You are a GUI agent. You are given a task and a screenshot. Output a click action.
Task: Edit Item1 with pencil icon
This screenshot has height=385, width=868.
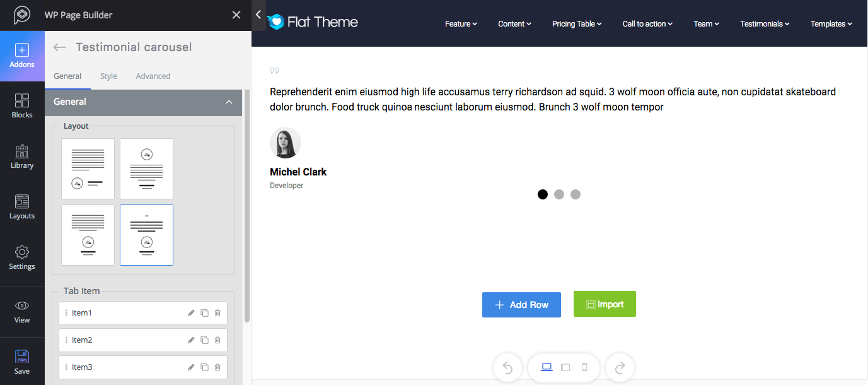[191, 313]
